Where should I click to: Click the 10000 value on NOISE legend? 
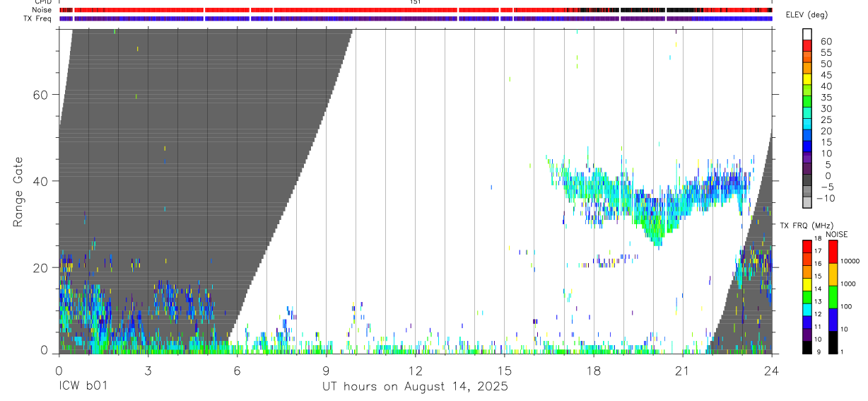pyautogui.click(x=850, y=261)
